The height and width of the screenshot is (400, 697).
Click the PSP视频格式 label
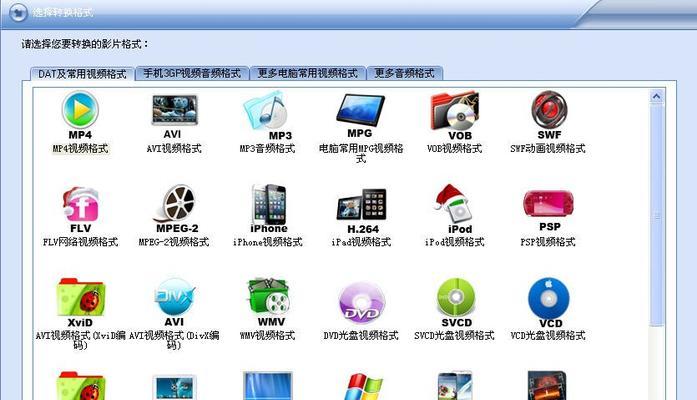pos(548,242)
